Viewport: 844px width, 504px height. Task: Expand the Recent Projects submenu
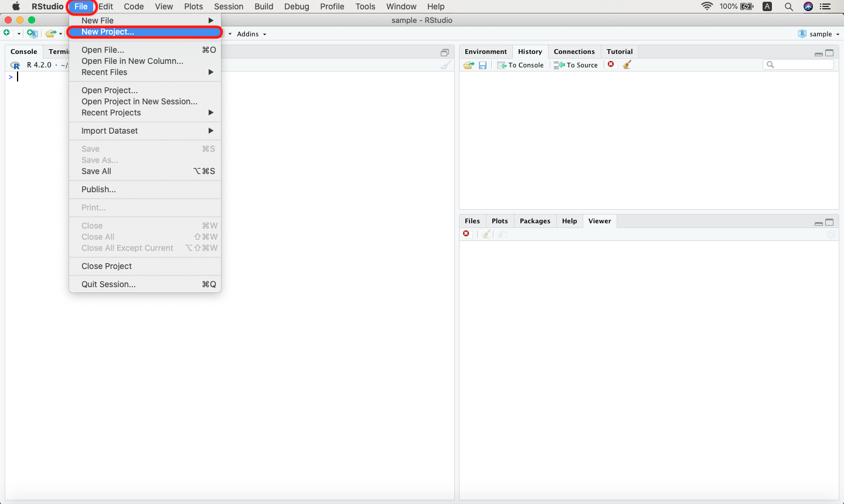[x=145, y=113]
